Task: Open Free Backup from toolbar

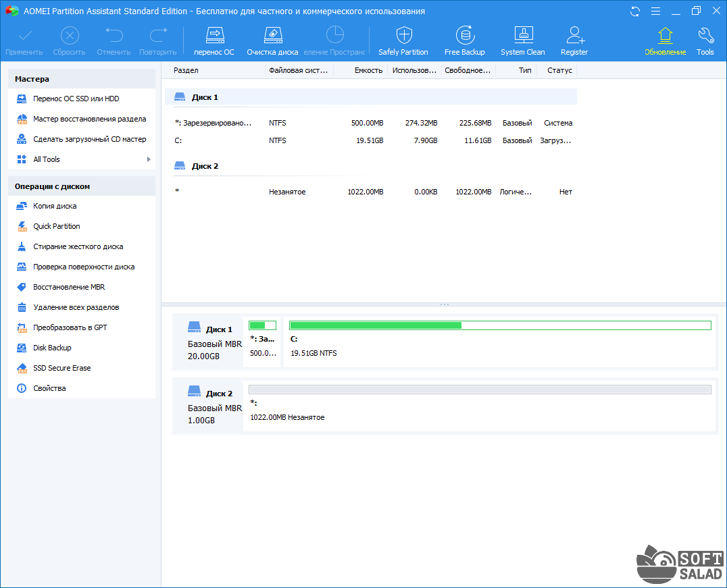Action: point(464,41)
